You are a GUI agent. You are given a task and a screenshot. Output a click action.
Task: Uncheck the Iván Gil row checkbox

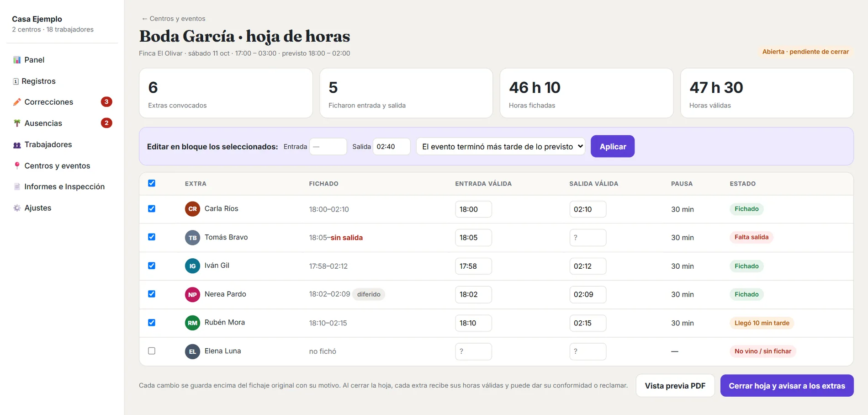[x=152, y=266]
